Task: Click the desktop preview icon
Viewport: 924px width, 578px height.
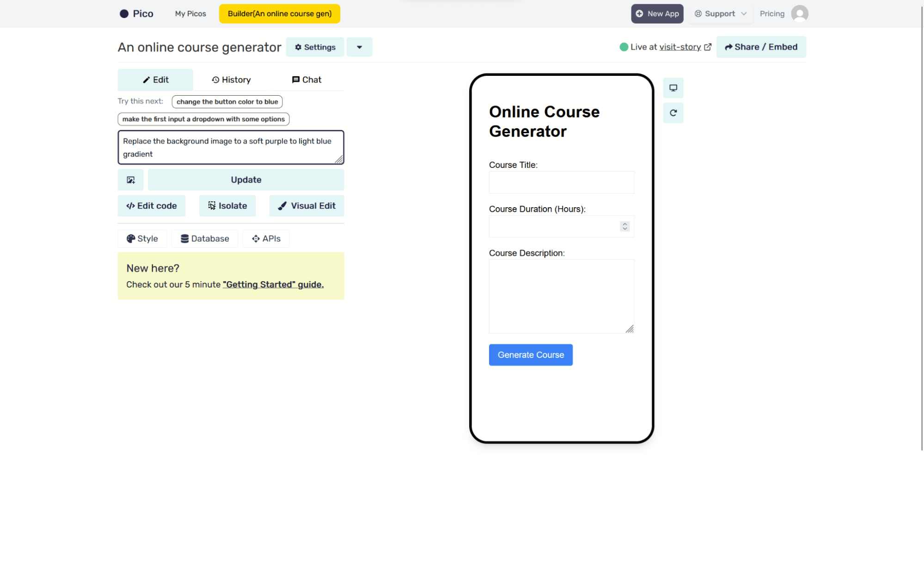Action: [673, 88]
